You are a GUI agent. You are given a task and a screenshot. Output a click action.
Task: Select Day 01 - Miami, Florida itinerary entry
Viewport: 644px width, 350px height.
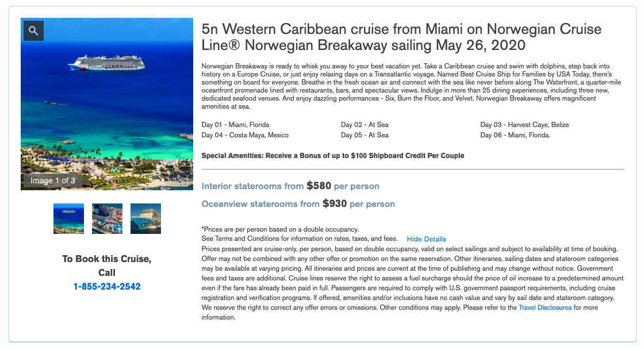235,125
